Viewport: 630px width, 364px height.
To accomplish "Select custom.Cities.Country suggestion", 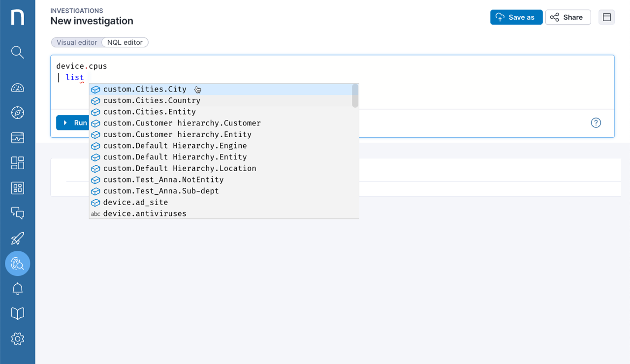I will tap(220, 100).
